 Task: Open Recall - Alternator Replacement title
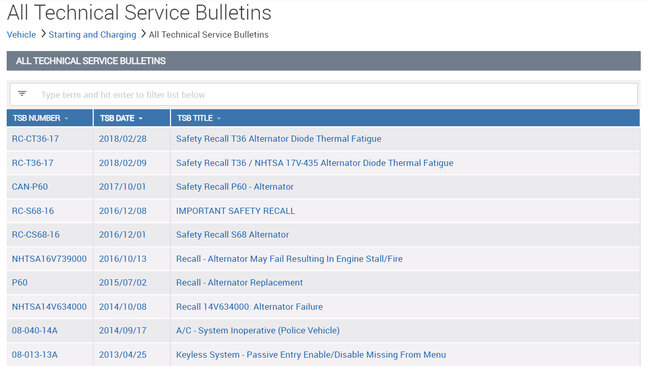click(239, 282)
